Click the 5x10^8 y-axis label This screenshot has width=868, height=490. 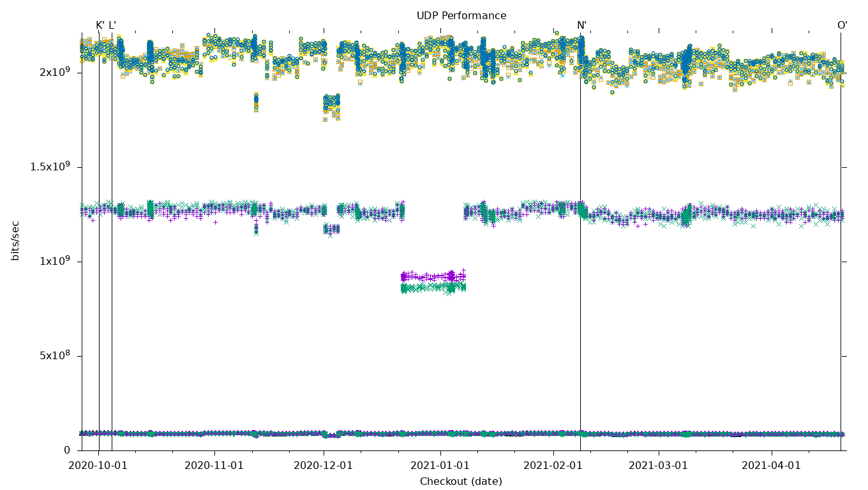coord(55,355)
